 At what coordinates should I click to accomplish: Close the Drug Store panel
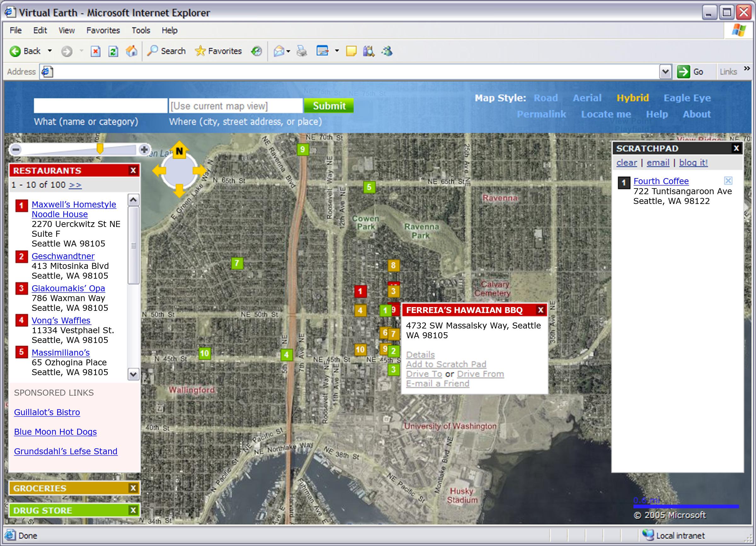pyautogui.click(x=133, y=510)
